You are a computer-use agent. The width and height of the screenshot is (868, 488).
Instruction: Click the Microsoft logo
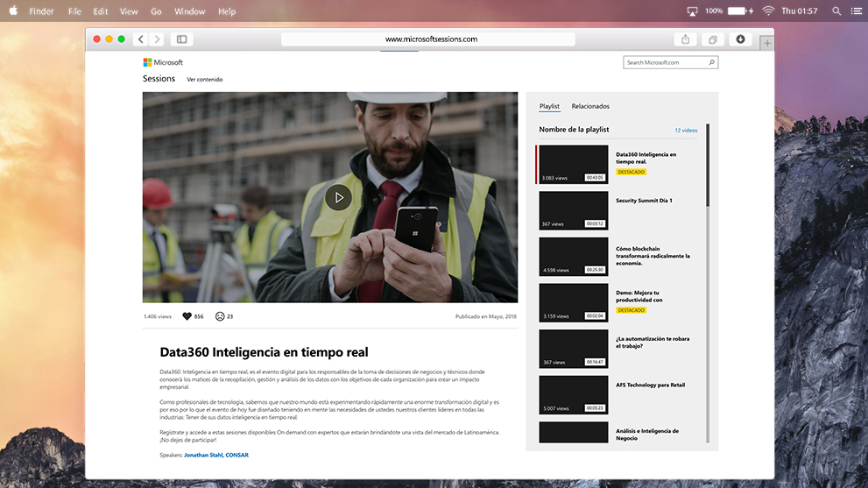[163, 62]
